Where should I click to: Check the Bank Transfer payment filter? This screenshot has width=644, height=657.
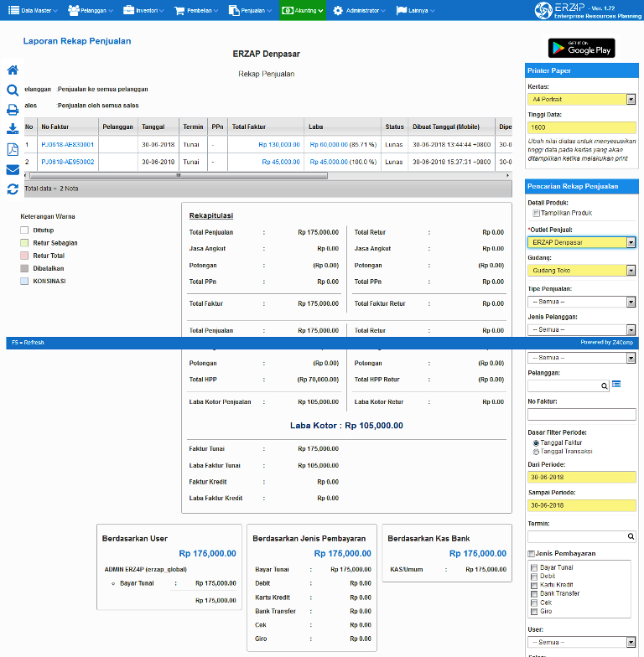pyautogui.click(x=533, y=594)
